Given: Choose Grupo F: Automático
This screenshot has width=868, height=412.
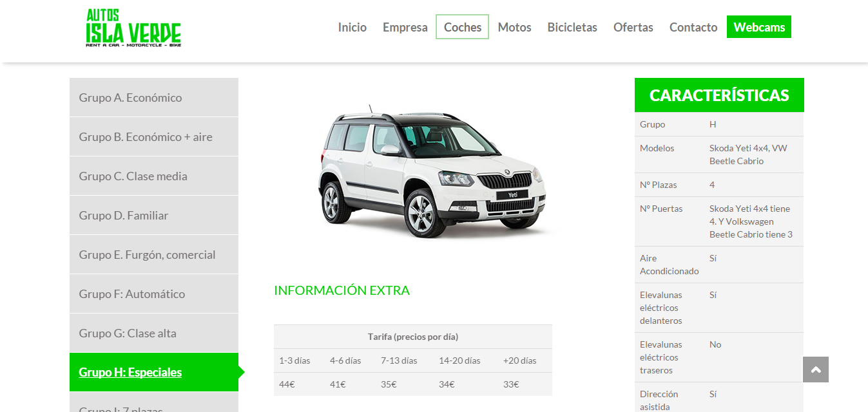Looking at the screenshot, I should (154, 294).
